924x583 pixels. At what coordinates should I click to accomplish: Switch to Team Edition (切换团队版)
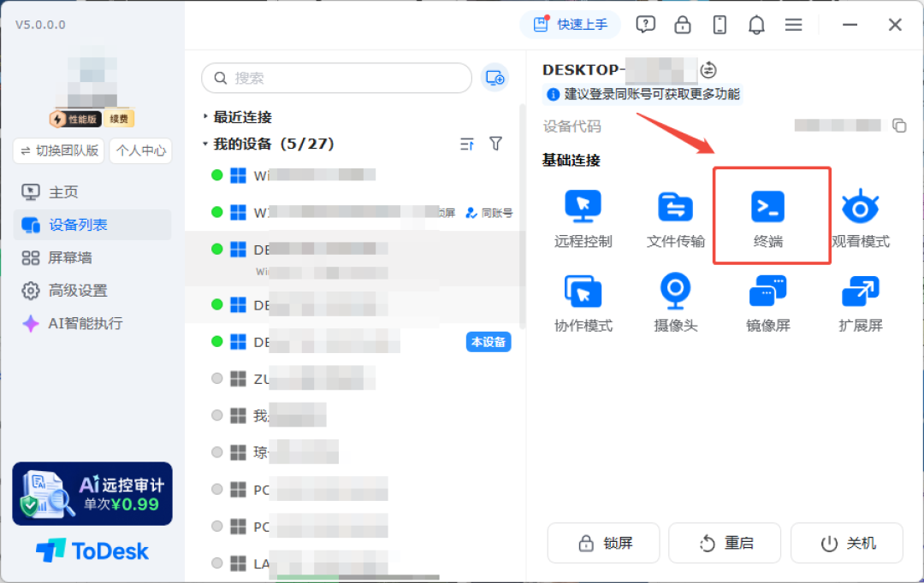[x=59, y=150]
